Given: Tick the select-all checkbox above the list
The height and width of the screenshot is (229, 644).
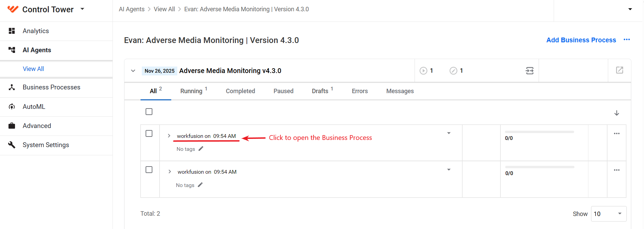Looking at the screenshot, I should click(149, 112).
